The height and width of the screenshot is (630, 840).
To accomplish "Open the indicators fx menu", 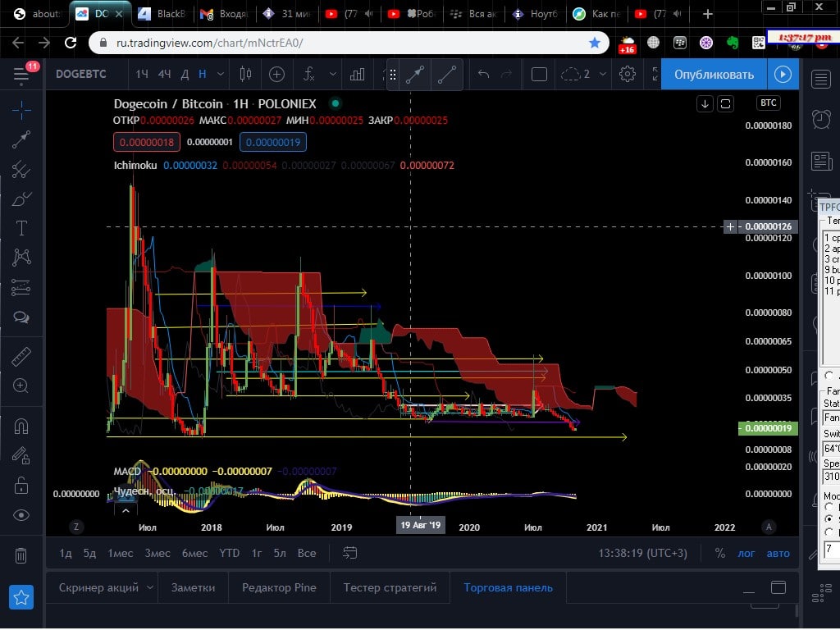I will tap(309, 75).
